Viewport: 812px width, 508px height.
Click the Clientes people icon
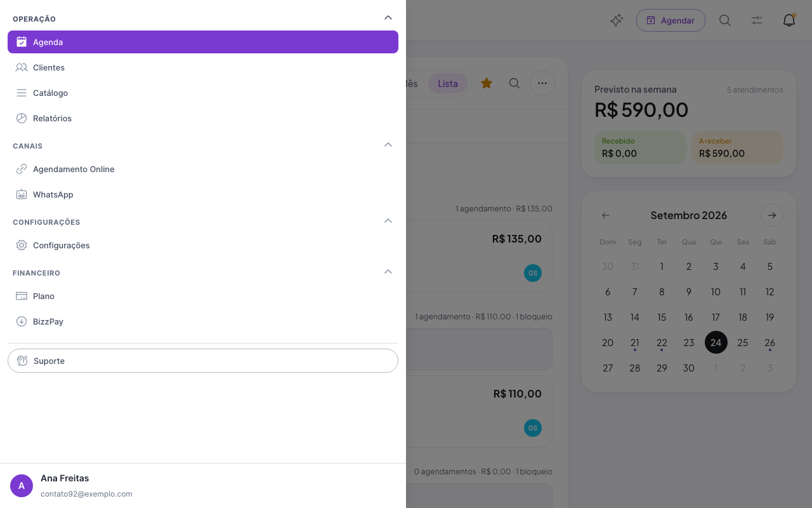[22, 67]
